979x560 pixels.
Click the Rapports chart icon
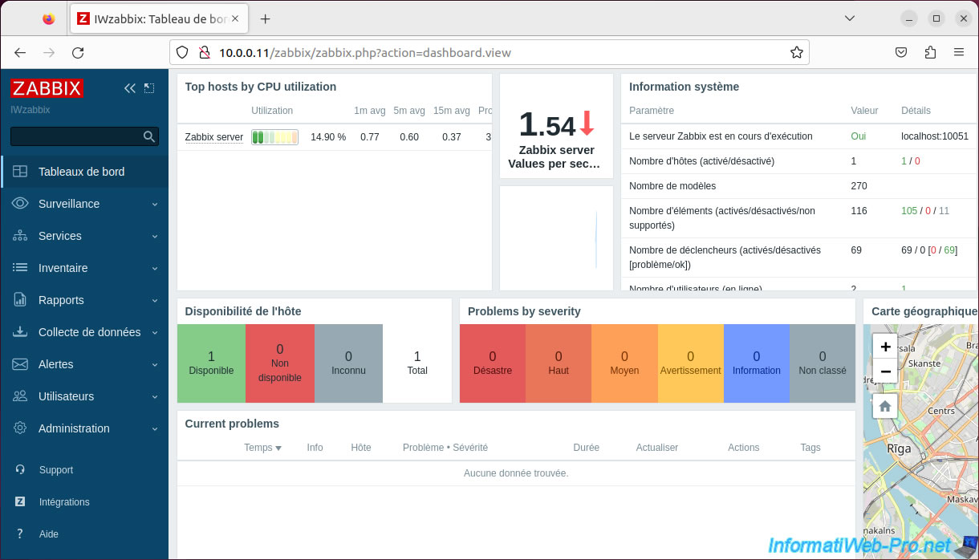pyautogui.click(x=21, y=300)
